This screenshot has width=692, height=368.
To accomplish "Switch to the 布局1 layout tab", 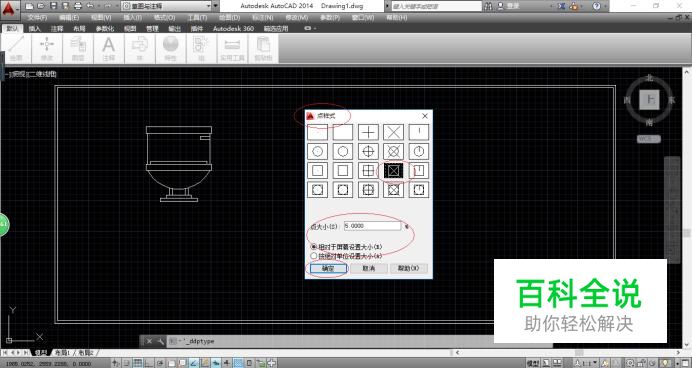I will pyautogui.click(x=62, y=353).
